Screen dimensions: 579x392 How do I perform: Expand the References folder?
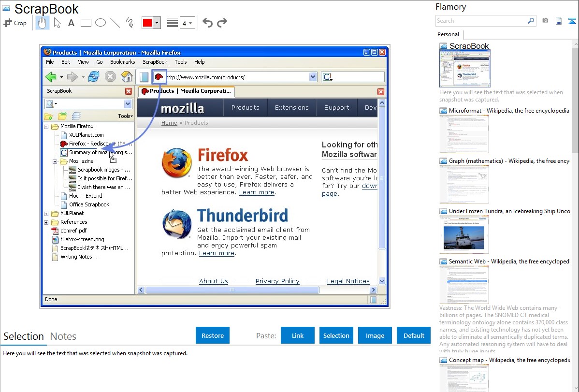(46, 222)
